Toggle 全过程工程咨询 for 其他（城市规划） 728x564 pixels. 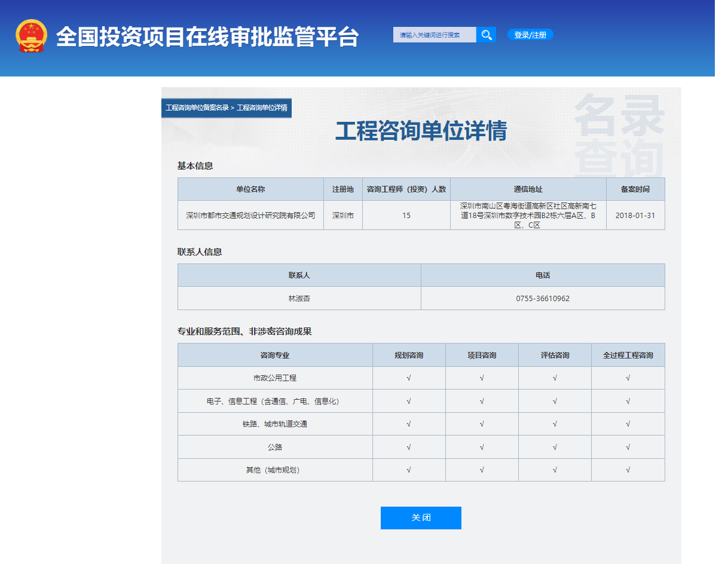(628, 470)
